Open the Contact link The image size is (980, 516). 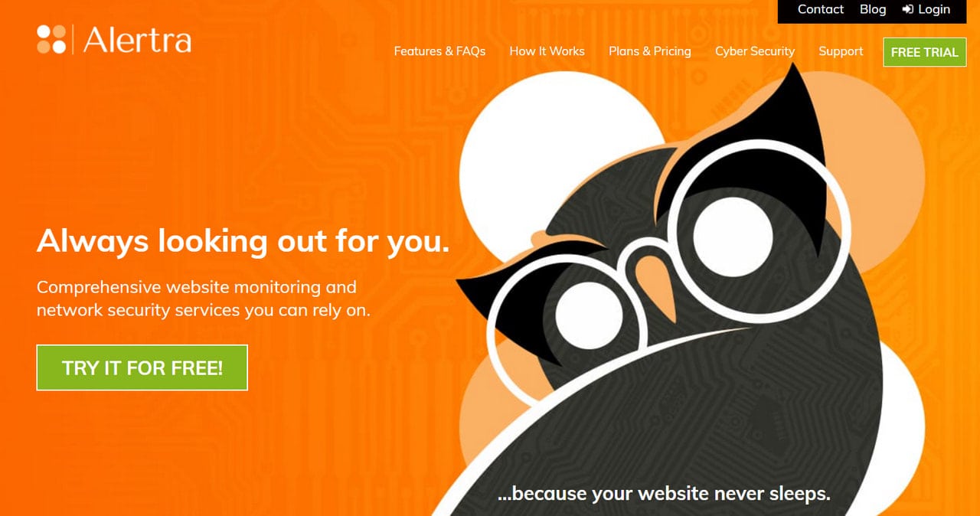tap(820, 9)
